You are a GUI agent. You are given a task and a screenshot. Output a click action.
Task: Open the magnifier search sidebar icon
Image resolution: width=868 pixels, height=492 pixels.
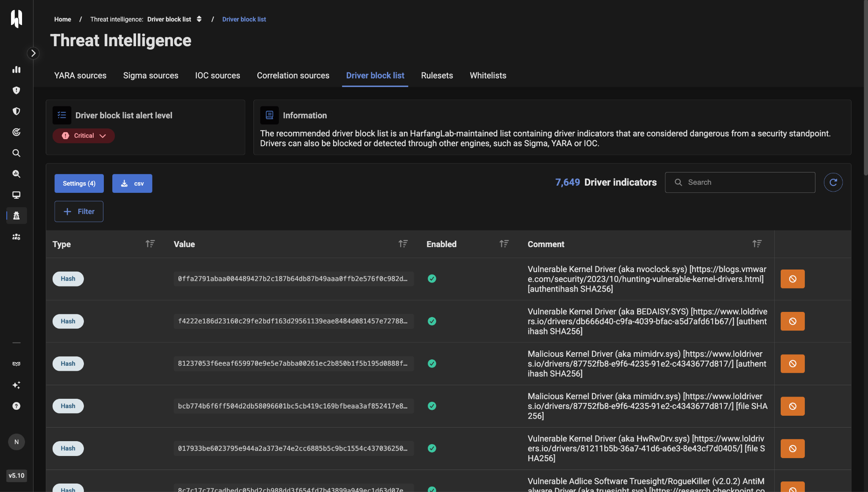coord(17,153)
